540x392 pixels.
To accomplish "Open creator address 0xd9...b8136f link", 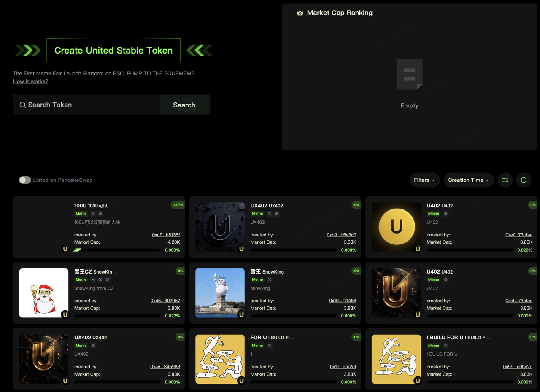I will [166, 235].
